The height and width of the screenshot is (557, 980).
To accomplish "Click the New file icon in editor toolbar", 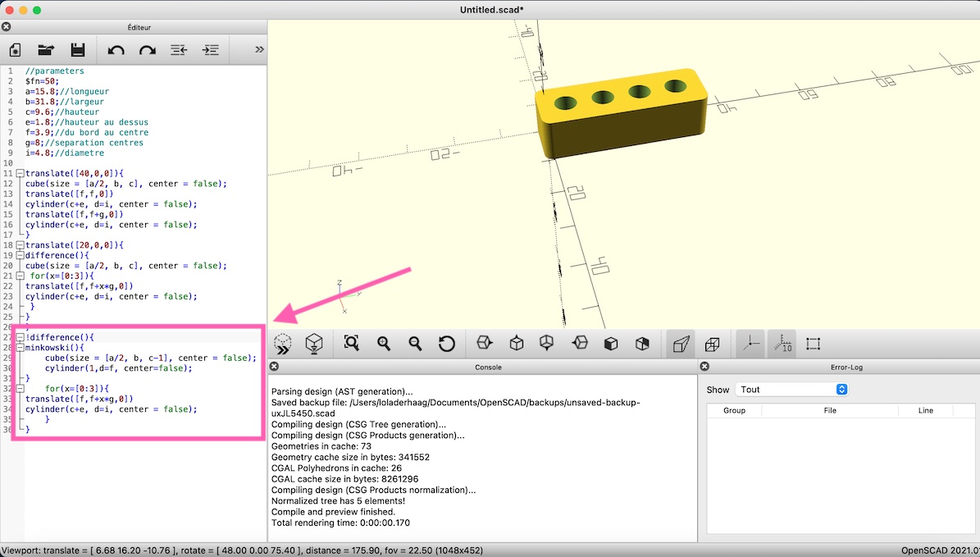I will pyautogui.click(x=15, y=50).
